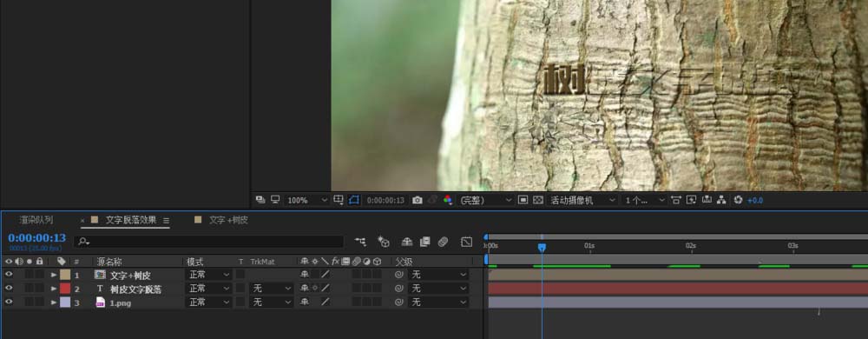The image size is (868, 339).
Task: Enable frame blending icon in timeline toolbar
Action: point(424,242)
